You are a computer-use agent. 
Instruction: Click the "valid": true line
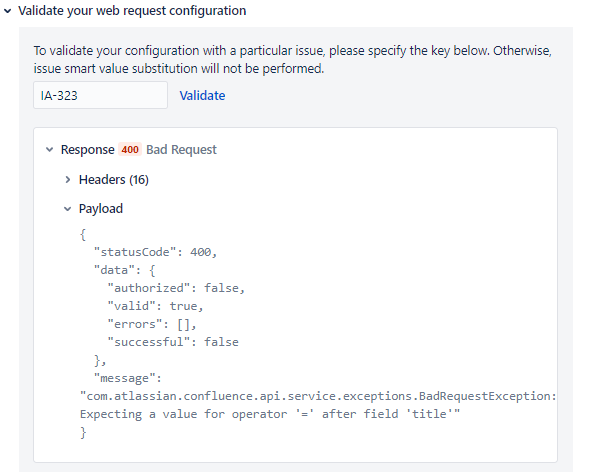[x=155, y=306]
